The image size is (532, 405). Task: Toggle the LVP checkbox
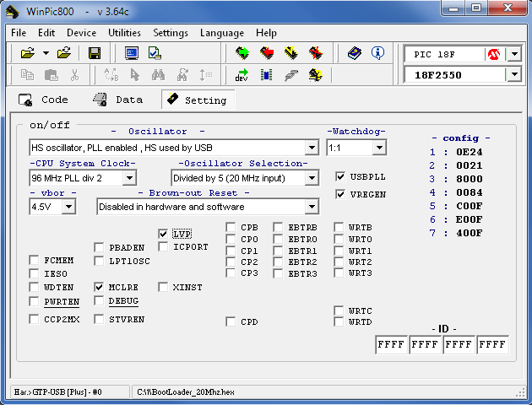(163, 234)
